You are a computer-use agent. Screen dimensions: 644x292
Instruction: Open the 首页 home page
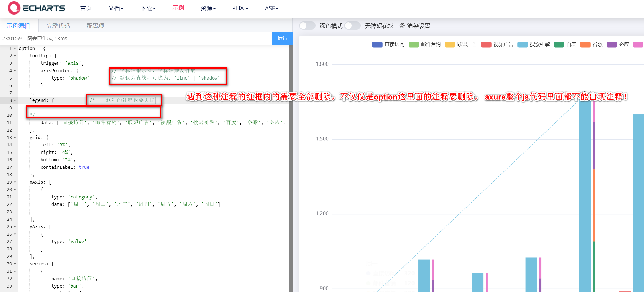[86, 8]
